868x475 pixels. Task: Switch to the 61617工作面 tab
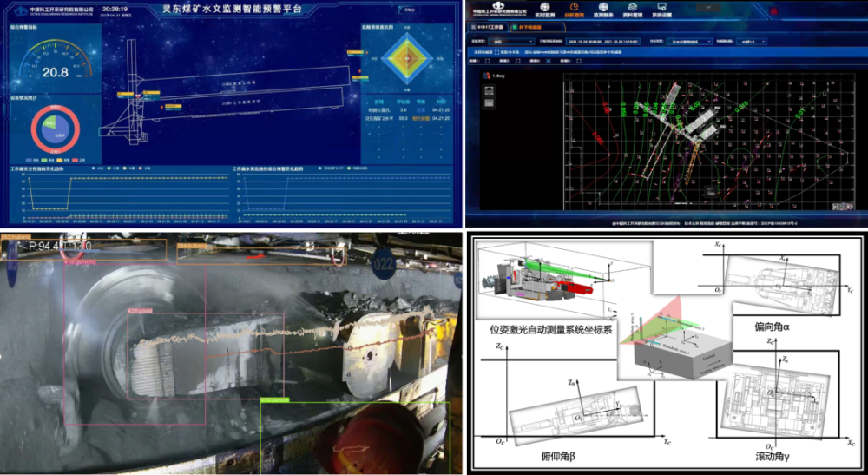487,28
